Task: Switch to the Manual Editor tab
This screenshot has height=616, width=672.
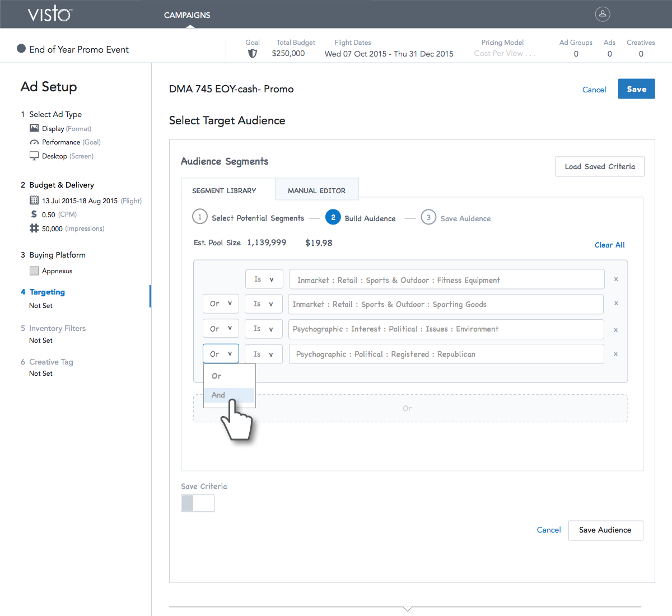Action: (x=316, y=190)
